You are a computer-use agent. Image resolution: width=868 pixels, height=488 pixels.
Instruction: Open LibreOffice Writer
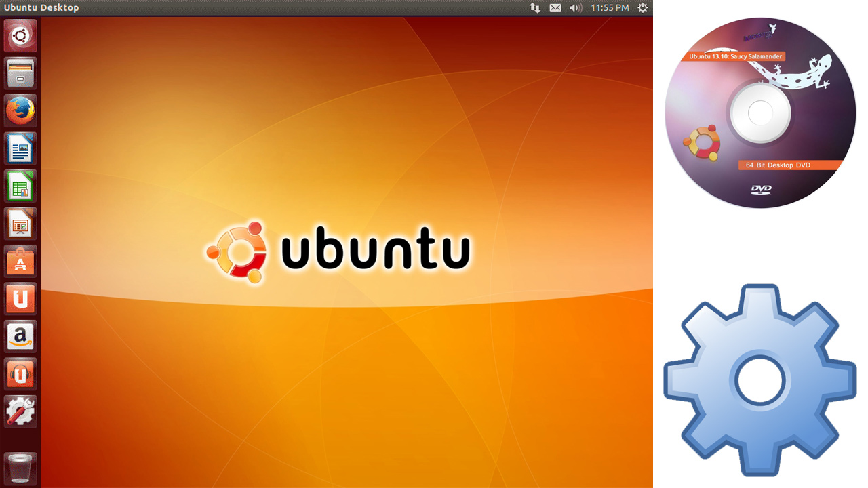[x=20, y=148]
